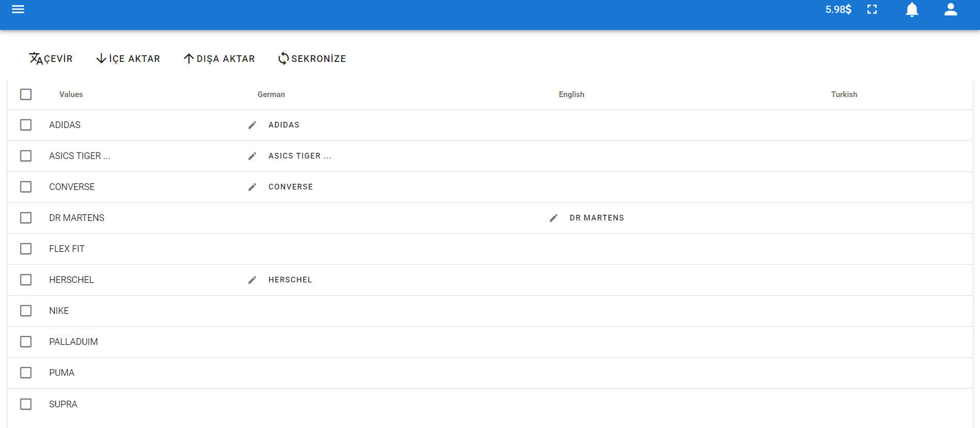
Task: Click the DIŞA AKTAR export button
Action: [x=219, y=59]
